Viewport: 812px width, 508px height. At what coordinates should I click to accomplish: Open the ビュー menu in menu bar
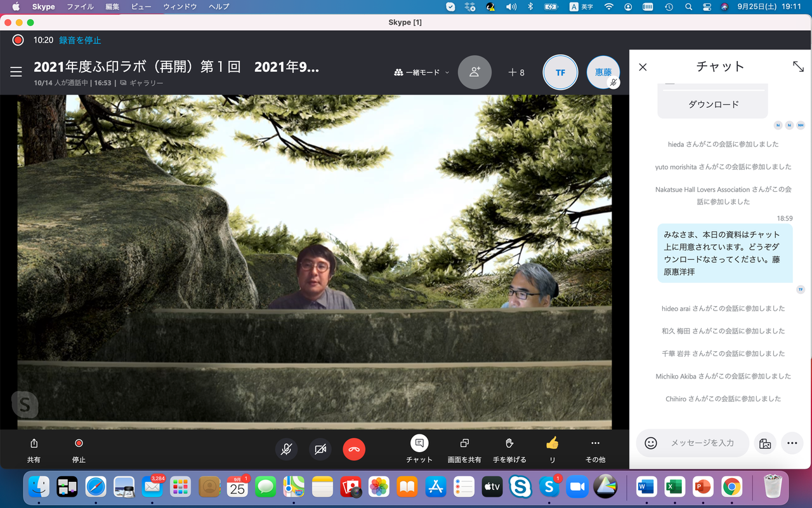(x=141, y=7)
